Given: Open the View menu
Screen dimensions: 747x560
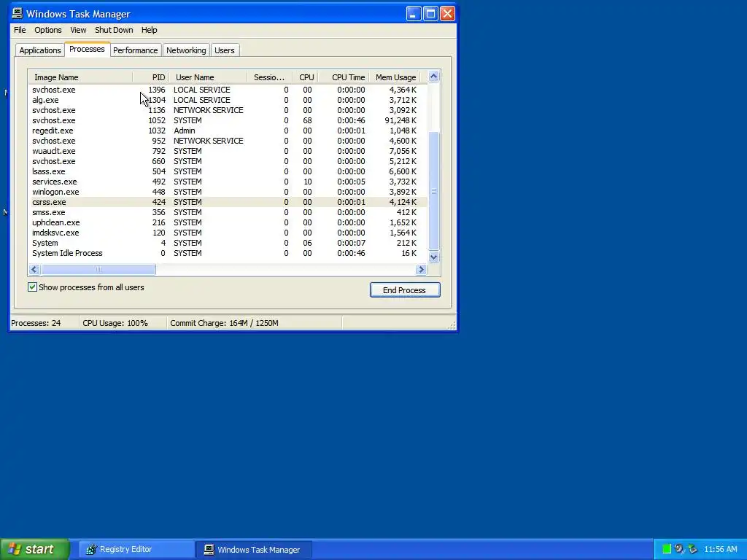Looking at the screenshot, I should click(78, 30).
